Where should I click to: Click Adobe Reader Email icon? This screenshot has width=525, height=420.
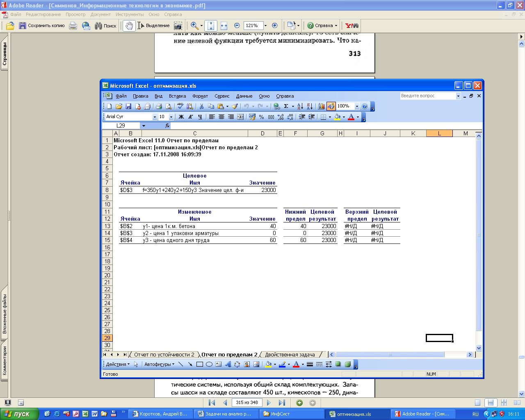86,26
